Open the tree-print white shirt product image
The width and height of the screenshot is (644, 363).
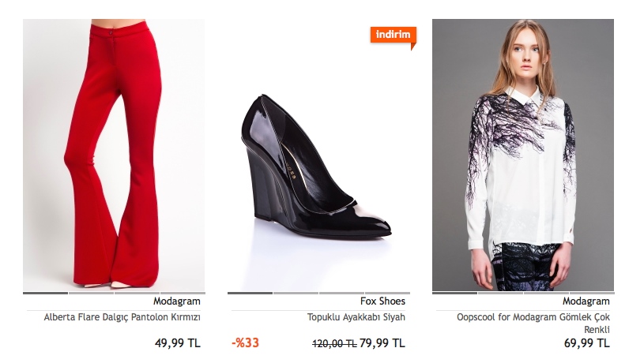pyautogui.click(x=523, y=155)
